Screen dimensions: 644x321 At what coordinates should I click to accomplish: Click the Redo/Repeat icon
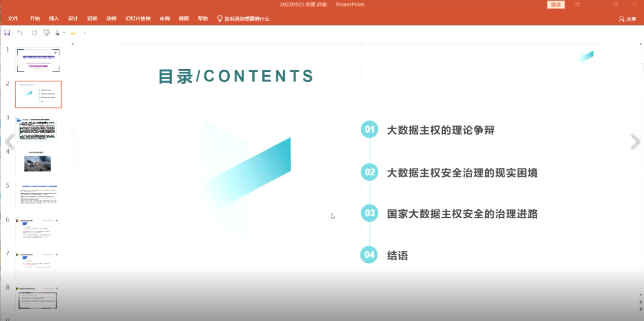[x=34, y=33]
